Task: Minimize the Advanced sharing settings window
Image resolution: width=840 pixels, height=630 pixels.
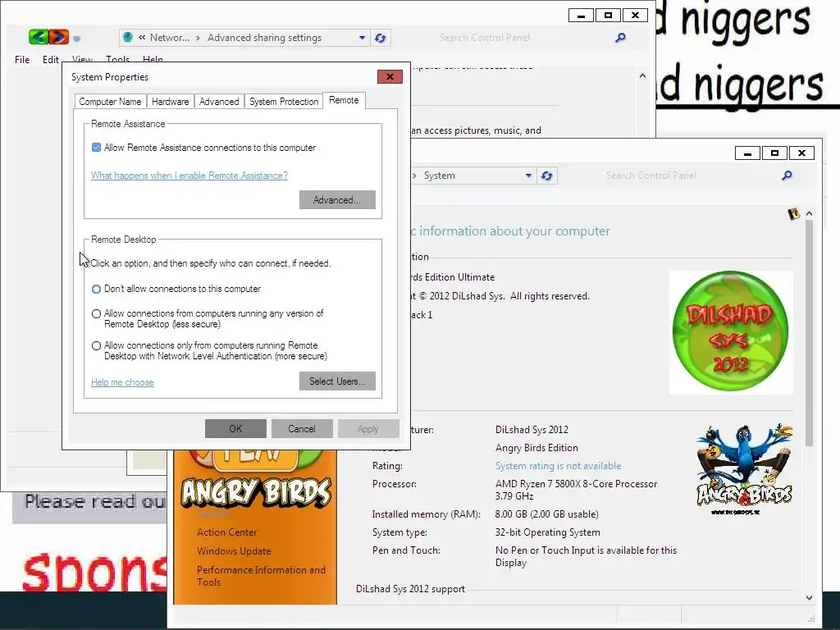Action: pos(582,16)
